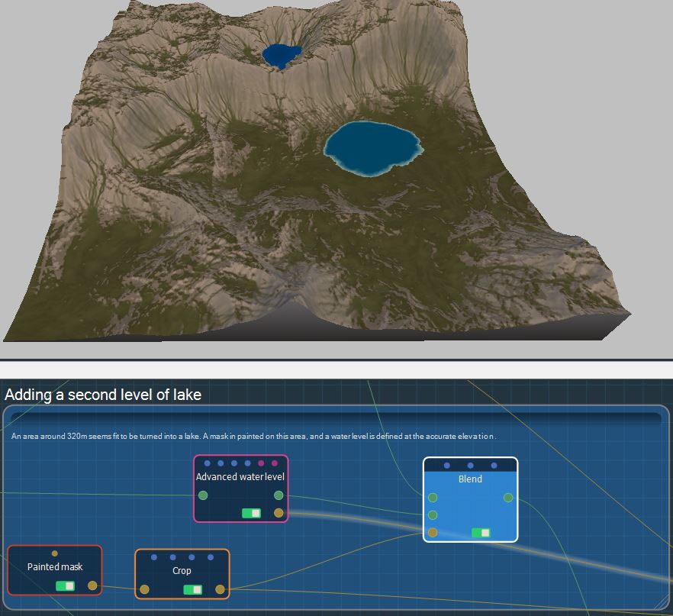Click the large lake in 3D terrain view
673x616 pixels.
pyautogui.click(x=372, y=149)
